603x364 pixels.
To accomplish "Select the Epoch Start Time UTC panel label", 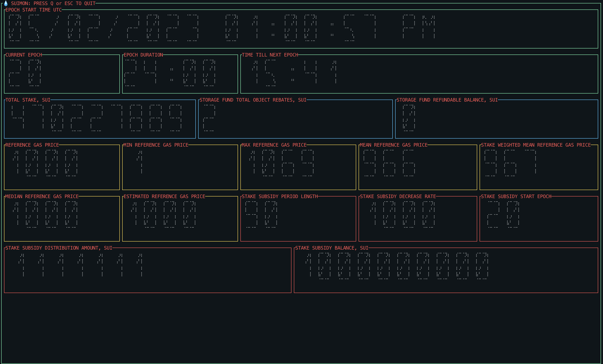I will tap(34, 10).
